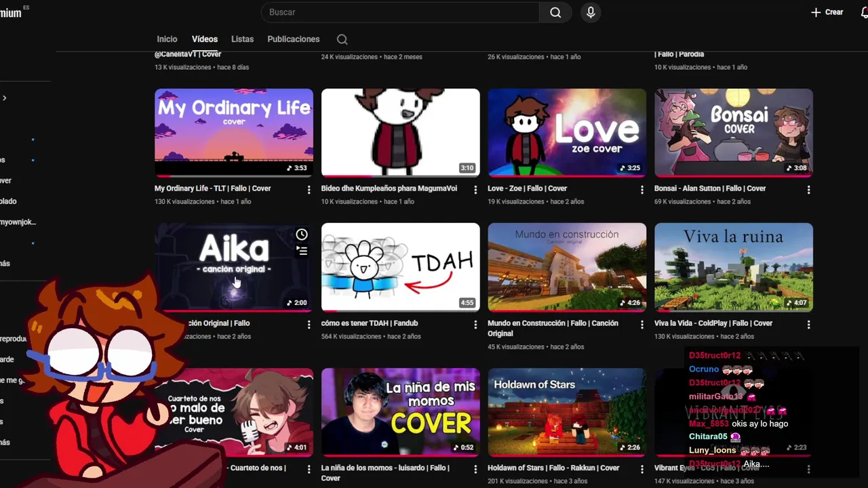Image resolution: width=868 pixels, height=488 pixels.
Task: Open the TDAH flower drawing thumbnail
Action: pos(401,268)
